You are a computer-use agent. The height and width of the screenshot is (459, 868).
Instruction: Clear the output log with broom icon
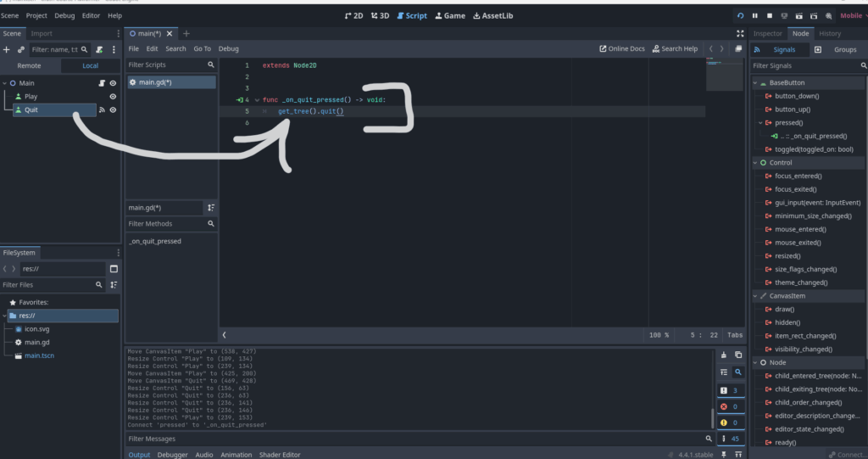coord(722,354)
